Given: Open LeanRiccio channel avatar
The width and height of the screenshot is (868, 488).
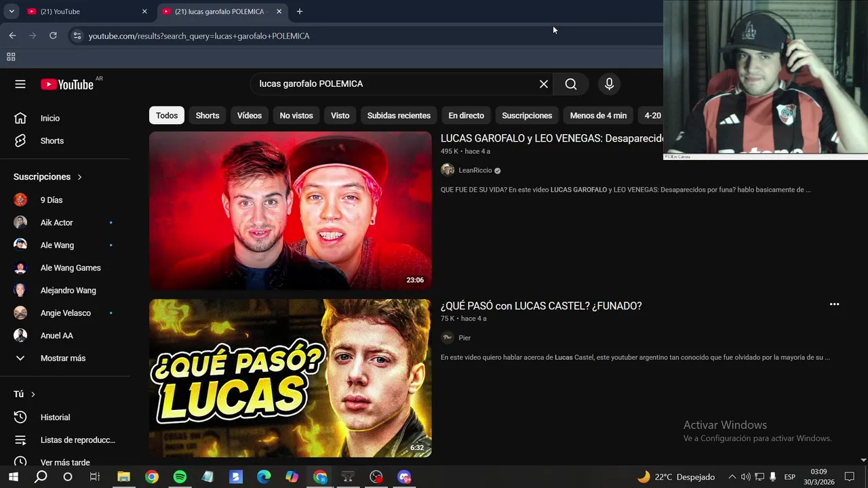Looking at the screenshot, I should point(448,170).
